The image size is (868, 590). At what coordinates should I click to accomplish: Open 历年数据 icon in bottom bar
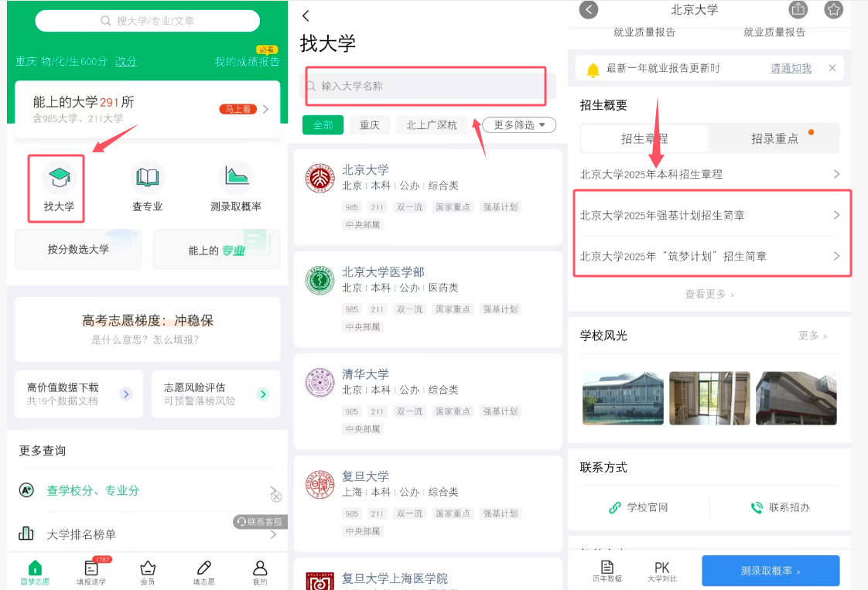(607, 571)
